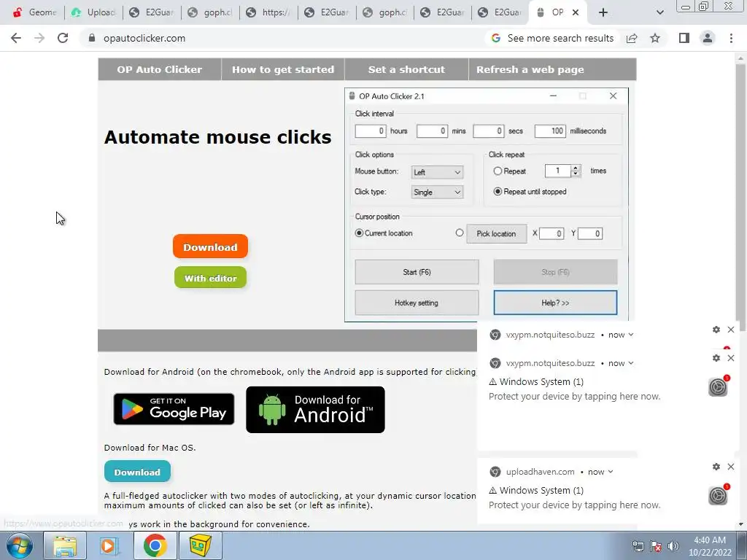The image size is (747, 560).
Task: Adjust the repeat times spinner arrows
Action: point(576,171)
